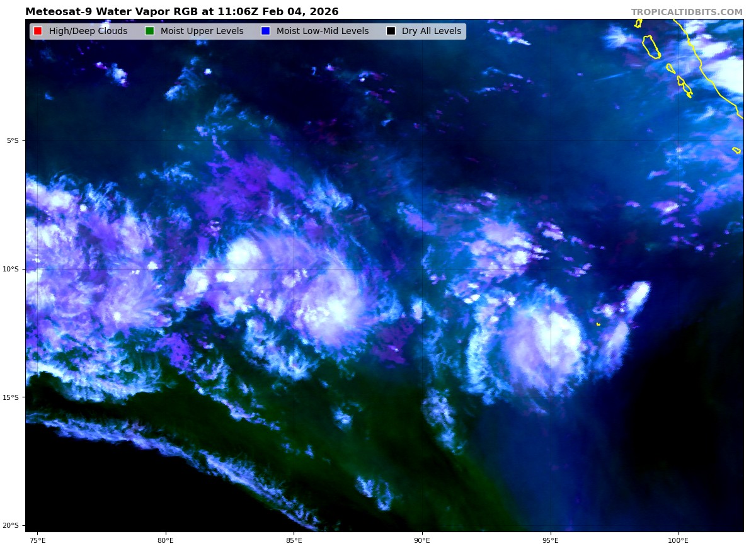Click the small yellow island outline near 5°S
The height and width of the screenshot is (546, 756).
[736, 151]
